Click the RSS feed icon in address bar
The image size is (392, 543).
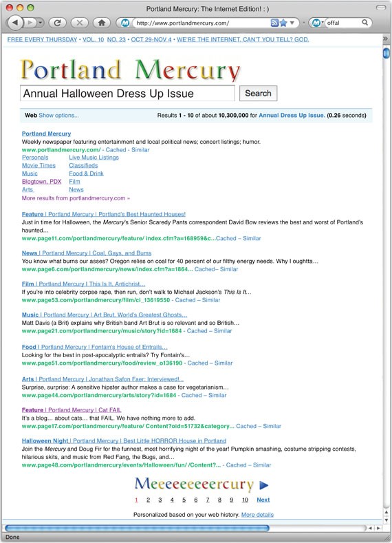click(x=274, y=23)
